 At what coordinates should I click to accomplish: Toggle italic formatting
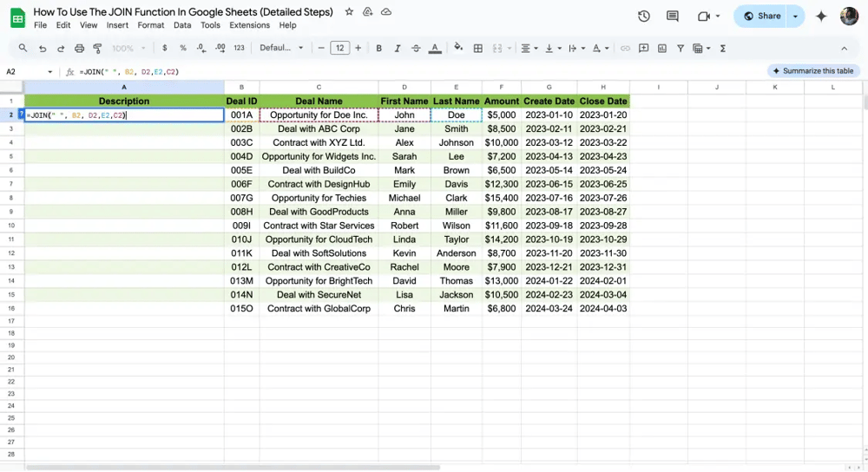(397, 49)
